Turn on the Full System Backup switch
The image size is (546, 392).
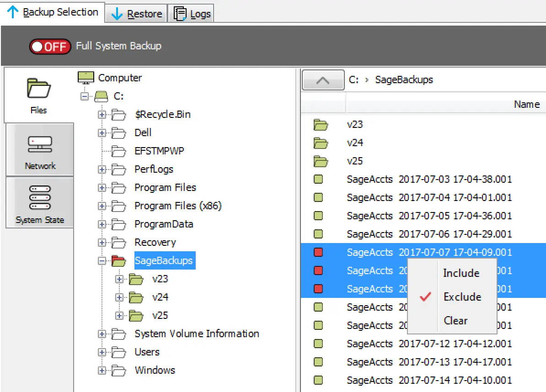coord(50,46)
